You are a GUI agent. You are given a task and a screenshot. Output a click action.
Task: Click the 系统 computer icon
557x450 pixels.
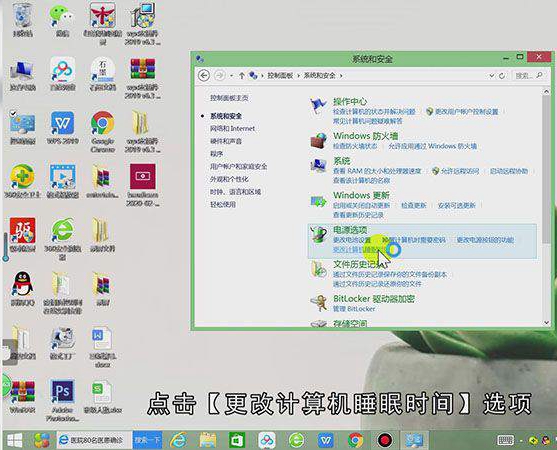(x=318, y=165)
